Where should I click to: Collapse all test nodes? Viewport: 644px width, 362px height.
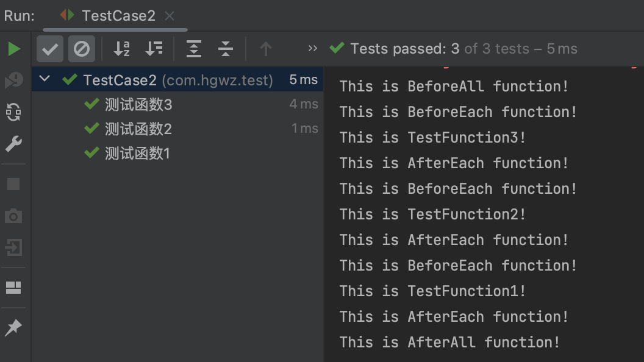[x=226, y=49]
